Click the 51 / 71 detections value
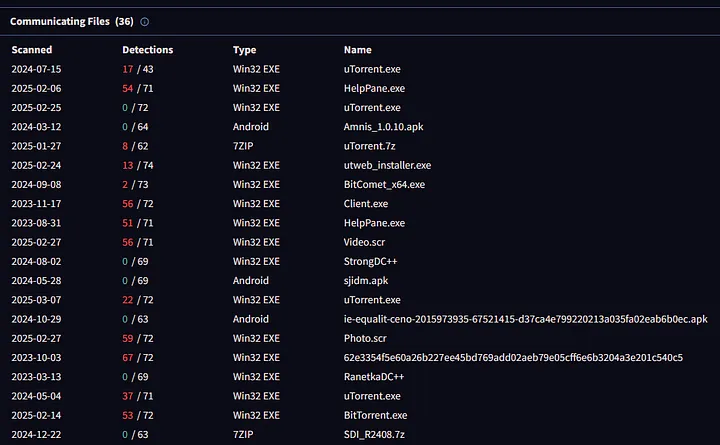This screenshot has height=445, width=720. pyautogui.click(x=138, y=223)
